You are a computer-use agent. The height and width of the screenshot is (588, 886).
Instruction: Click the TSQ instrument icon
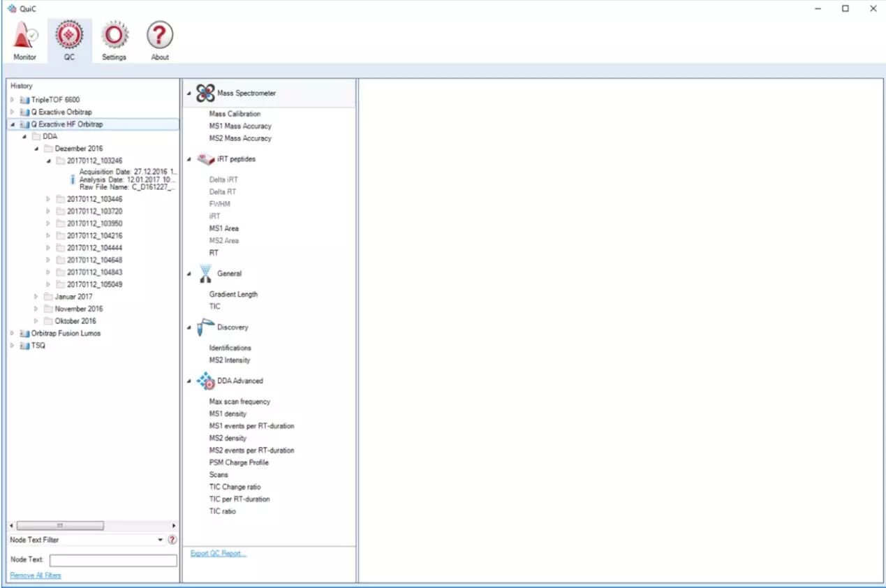click(x=25, y=346)
